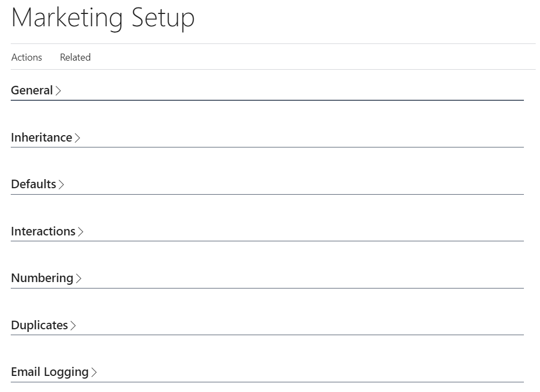The width and height of the screenshot is (540, 392).
Task: Expand the Defaults section heading
Action: tap(33, 184)
